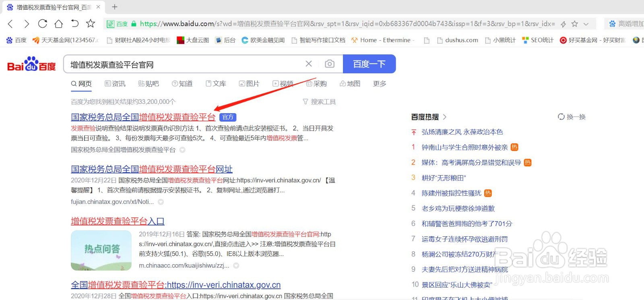Open hot search 运毒女子连续怀孕欲逃避刑罚
The image size is (644, 300).
[464, 239]
